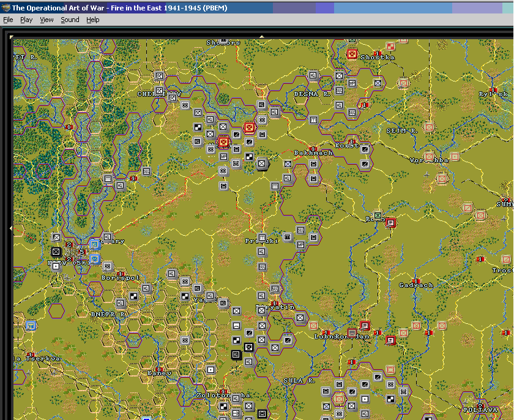Select the green unit on Romny
The width and height of the screenshot is (514, 420).
(x=378, y=215)
